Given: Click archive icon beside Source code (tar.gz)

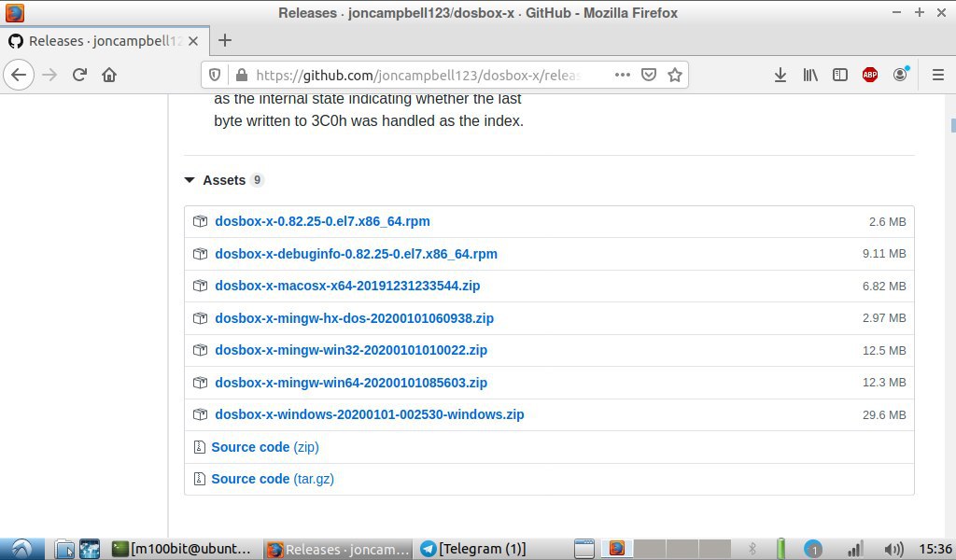Looking at the screenshot, I should 199,479.
